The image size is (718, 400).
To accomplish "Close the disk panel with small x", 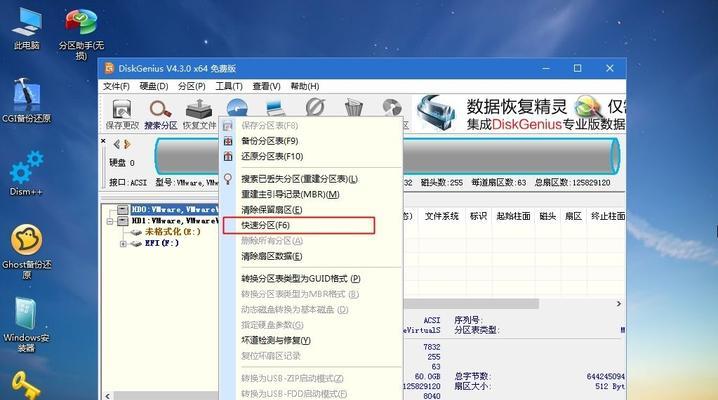I will (103, 141).
